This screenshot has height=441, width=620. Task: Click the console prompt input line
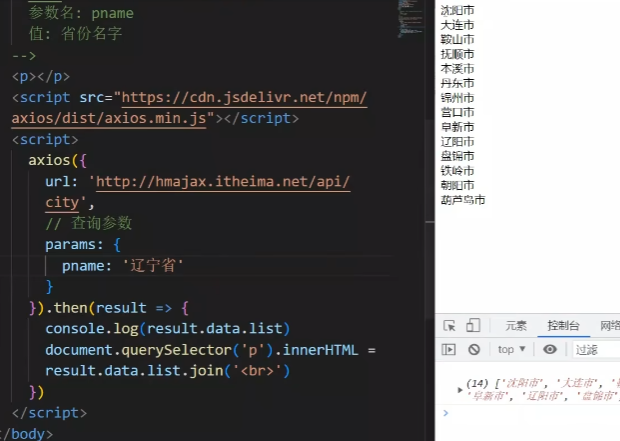point(530,413)
